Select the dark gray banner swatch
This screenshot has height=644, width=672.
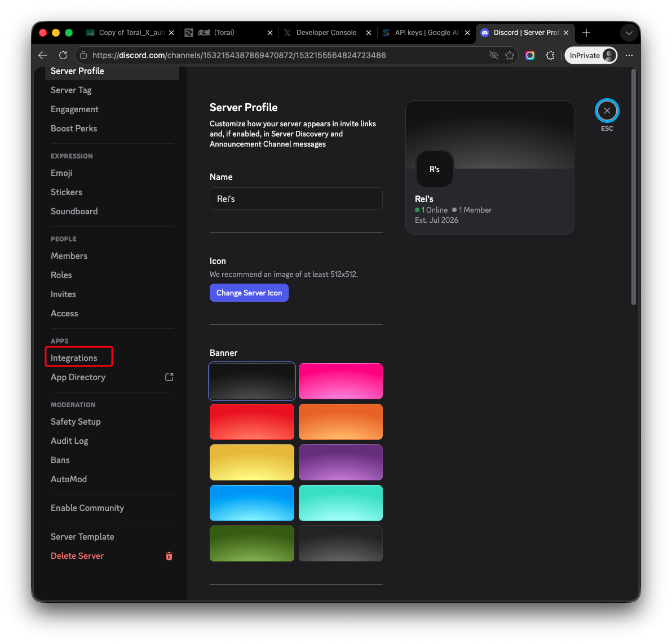point(252,381)
